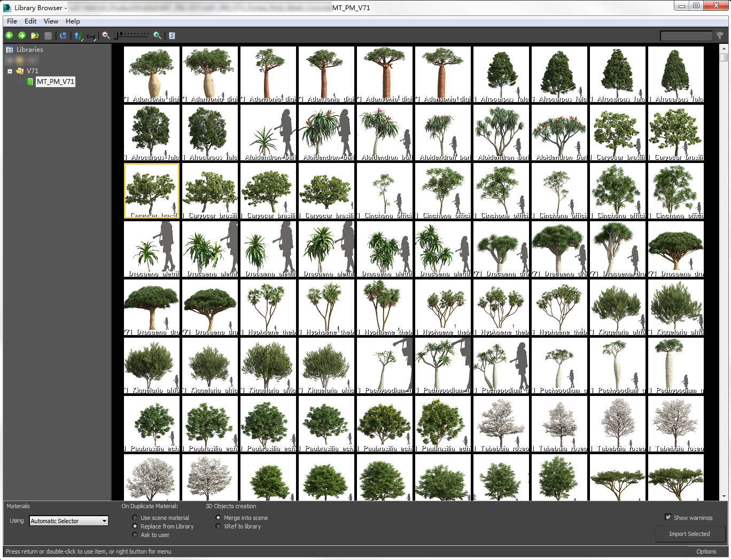Click the back navigation arrow icon

9,35
